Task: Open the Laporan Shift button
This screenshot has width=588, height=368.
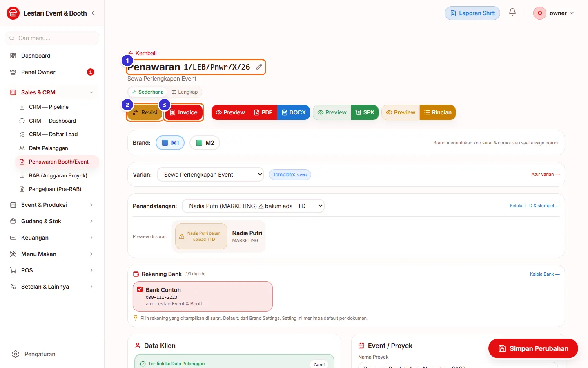Action: click(x=472, y=13)
